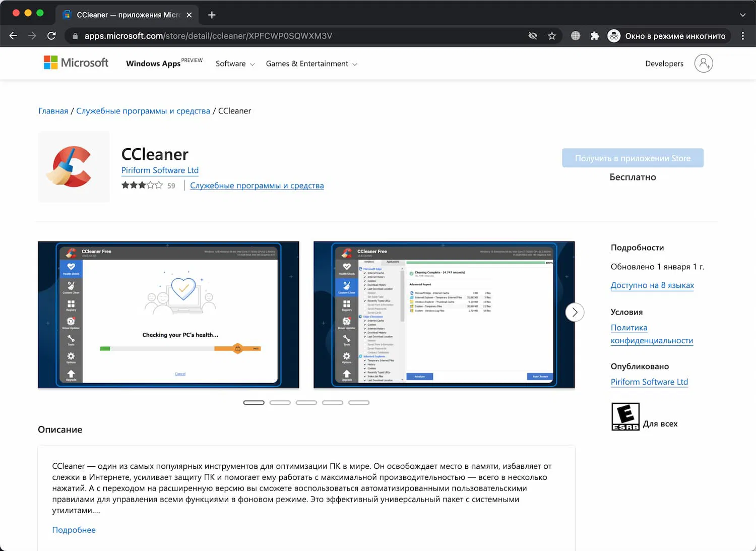Click the CCleaner app icon
The height and width of the screenshot is (551, 756).
[x=74, y=167]
